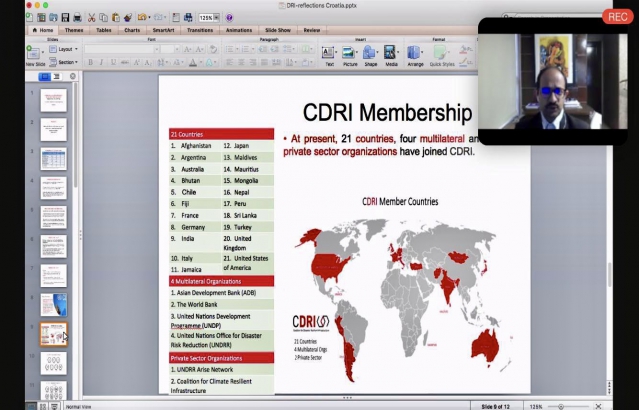The image size is (639, 410).
Task: Insert a Picture from the ribbon
Action: [x=350, y=52]
